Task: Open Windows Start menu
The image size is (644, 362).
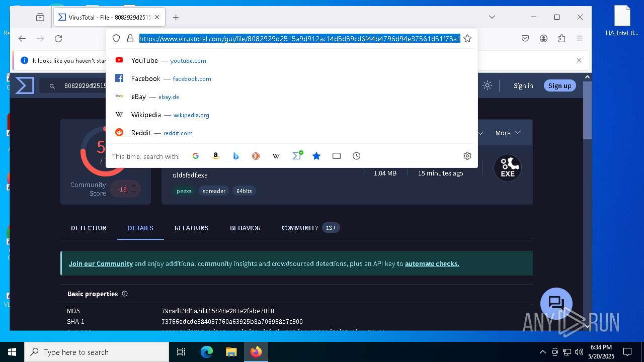Action: coord(12,352)
